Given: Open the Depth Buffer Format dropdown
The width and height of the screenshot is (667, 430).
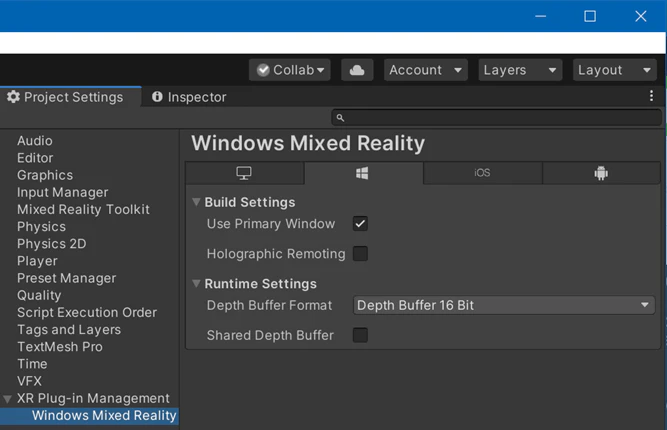Looking at the screenshot, I should (x=504, y=305).
